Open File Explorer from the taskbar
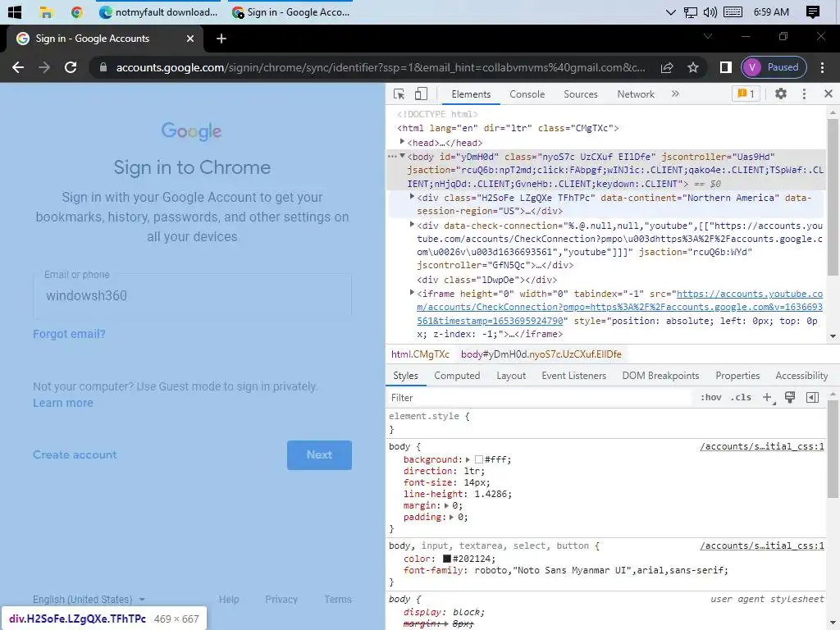840x630 pixels. (x=46, y=11)
